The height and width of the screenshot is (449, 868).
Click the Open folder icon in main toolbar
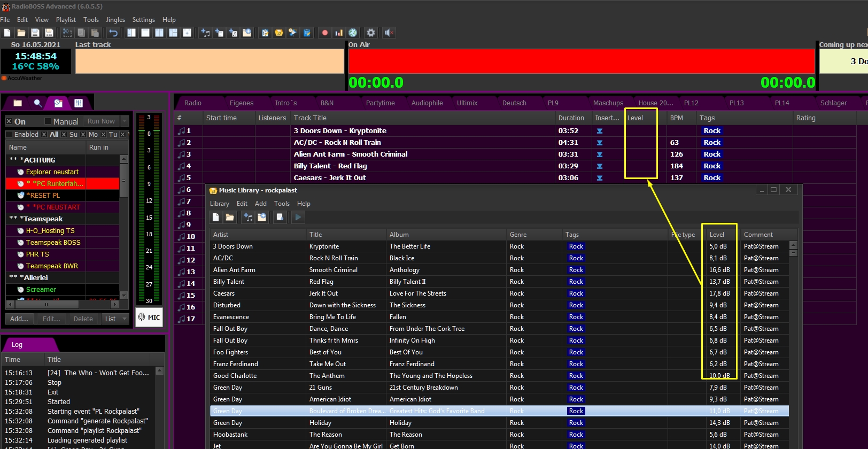coord(21,33)
